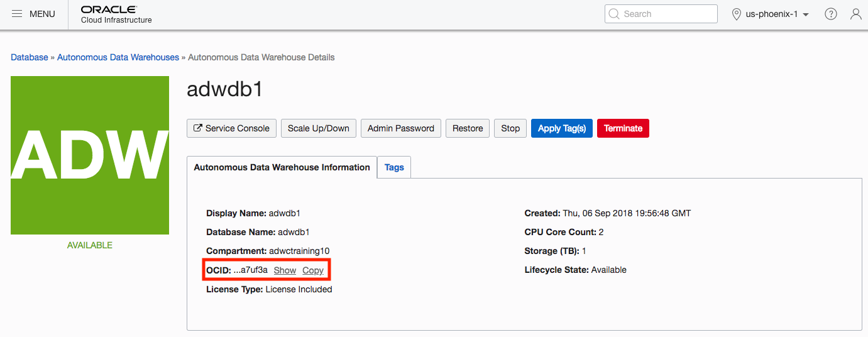Viewport: 868px width, 337px height.
Task: Show the full OCID value
Action: click(x=285, y=270)
